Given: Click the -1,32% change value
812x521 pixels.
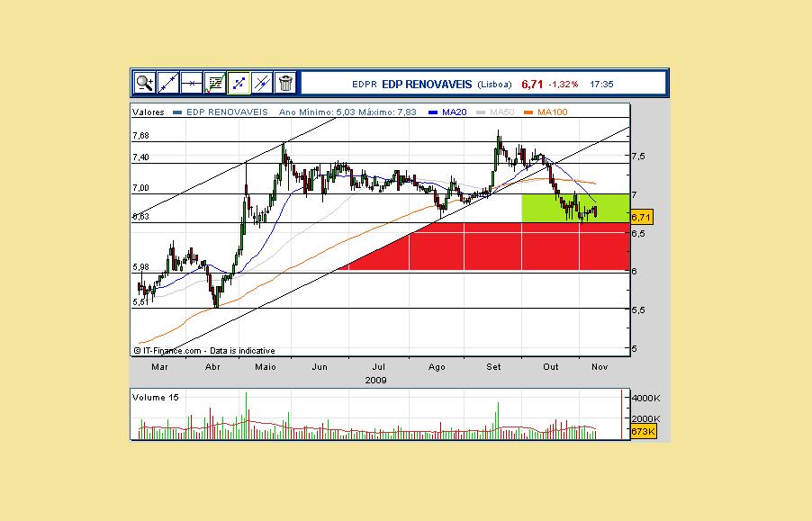Looking at the screenshot, I should coord(564,85).
